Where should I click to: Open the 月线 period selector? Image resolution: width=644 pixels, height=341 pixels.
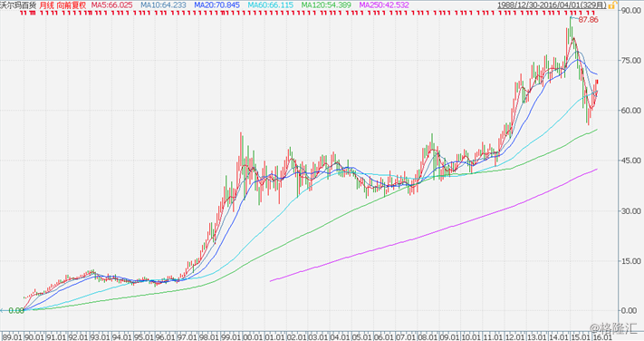[46, 5]
